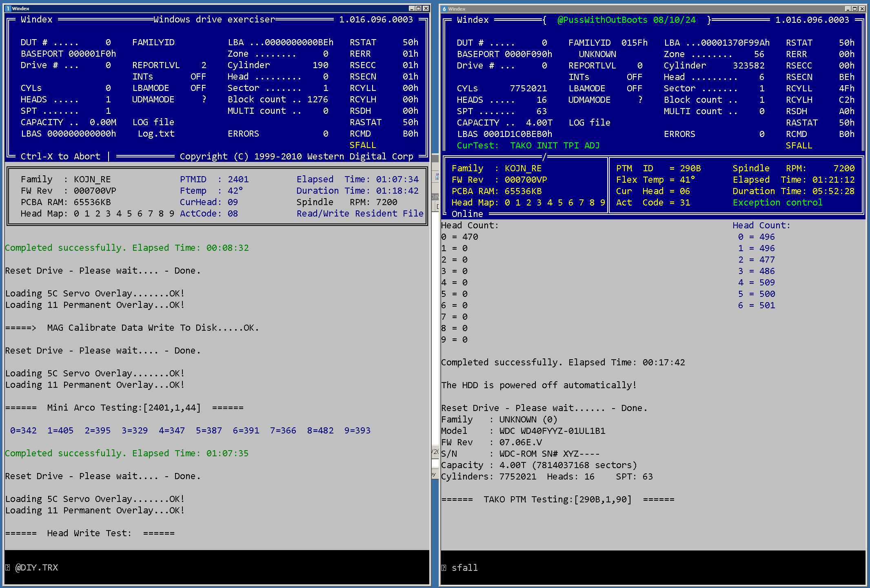Click 'Ctrl-X to Abort' text in left window
The width and height of the screenshot is (870, 588).
[x=60, y=156]
